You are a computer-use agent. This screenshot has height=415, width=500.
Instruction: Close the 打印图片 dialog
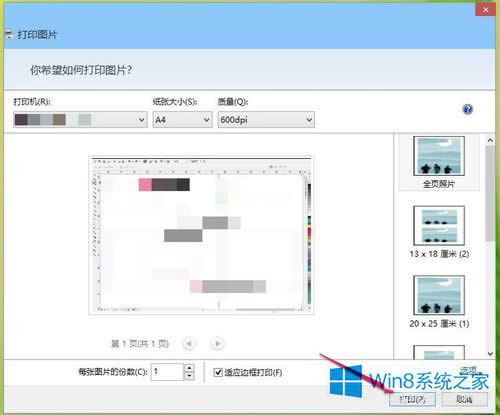485,10
